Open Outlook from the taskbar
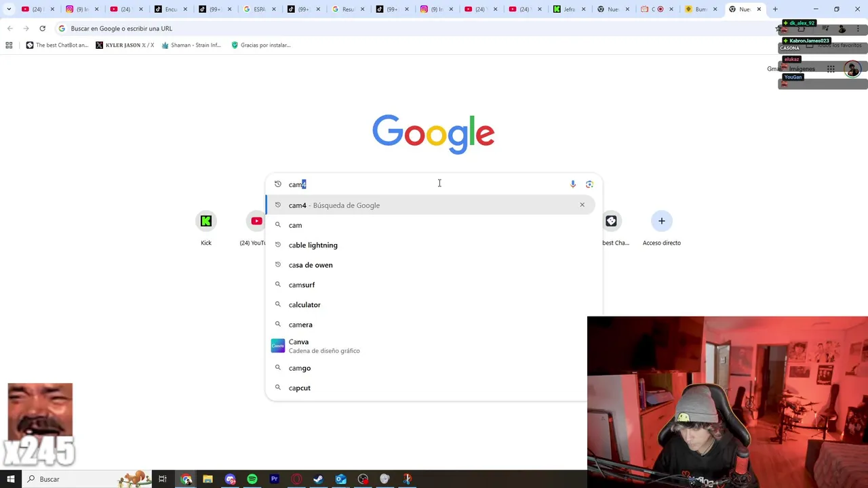Image resolution: width=868 pixels, height=488 pixels. point(341,479)
